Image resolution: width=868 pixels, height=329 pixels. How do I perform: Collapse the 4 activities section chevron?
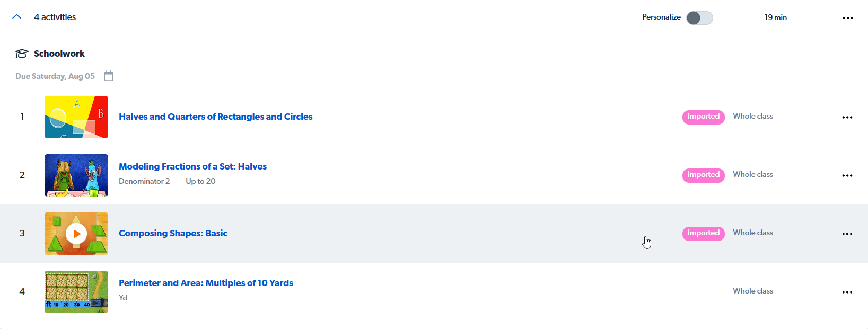[17, 17]
